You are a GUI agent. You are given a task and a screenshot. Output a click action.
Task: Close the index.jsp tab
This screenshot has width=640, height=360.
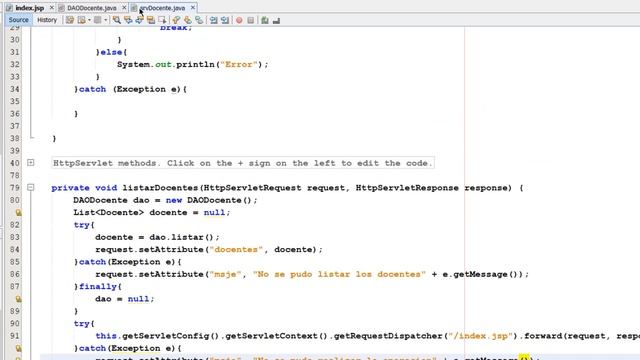(x=52, y=8)
